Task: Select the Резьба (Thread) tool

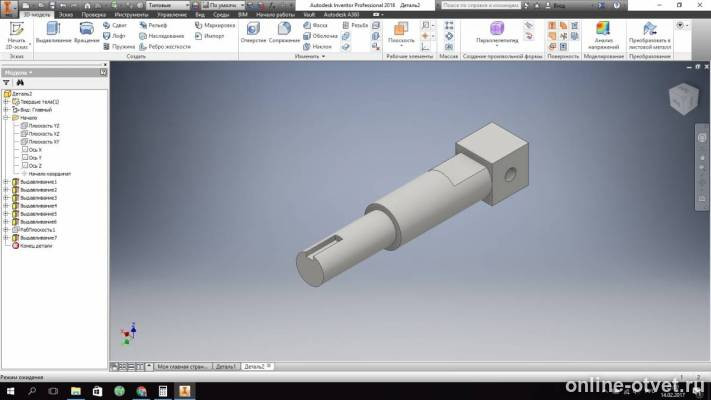Action: (x=355, y=25)
